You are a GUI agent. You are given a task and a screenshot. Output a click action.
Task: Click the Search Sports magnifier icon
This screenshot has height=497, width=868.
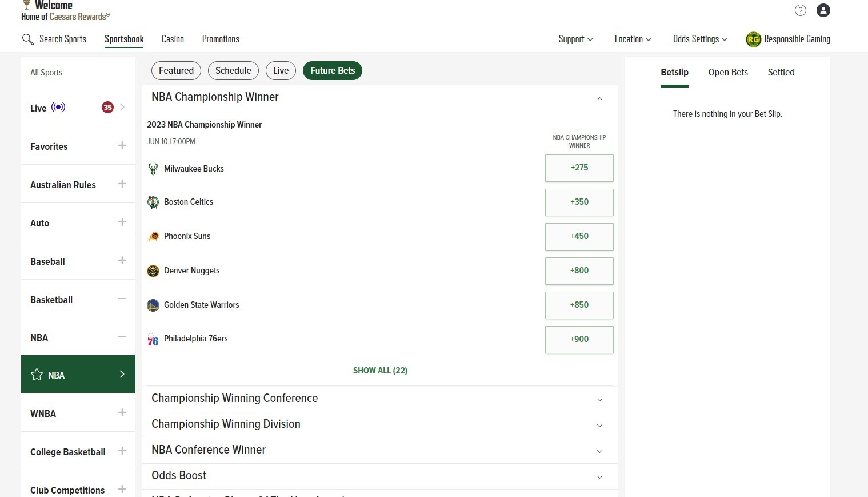tap(27, 39)
